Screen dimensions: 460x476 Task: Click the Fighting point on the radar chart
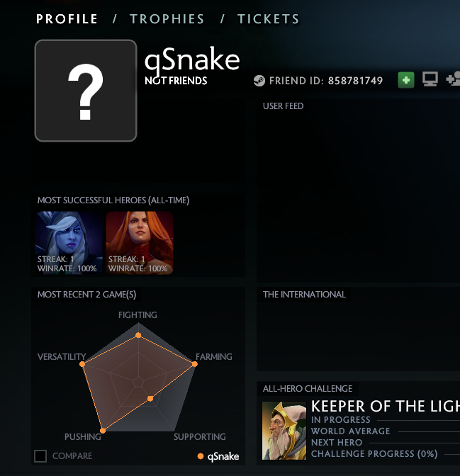(138, 335)
